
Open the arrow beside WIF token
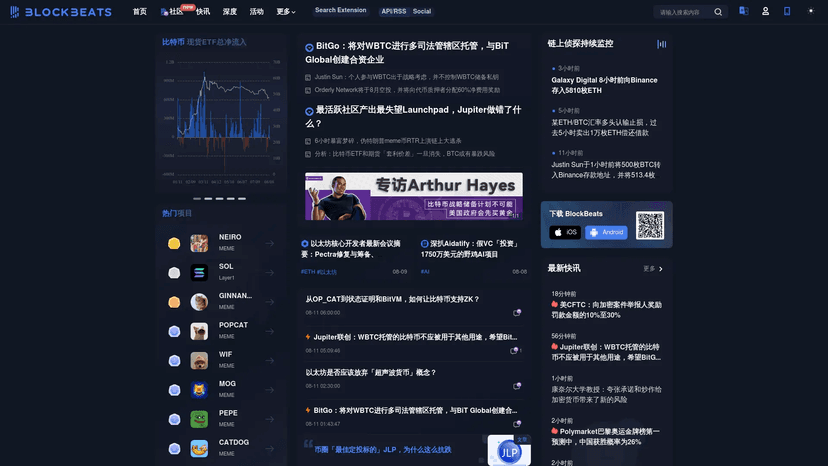pyautogui.click(x=270, y=360)
